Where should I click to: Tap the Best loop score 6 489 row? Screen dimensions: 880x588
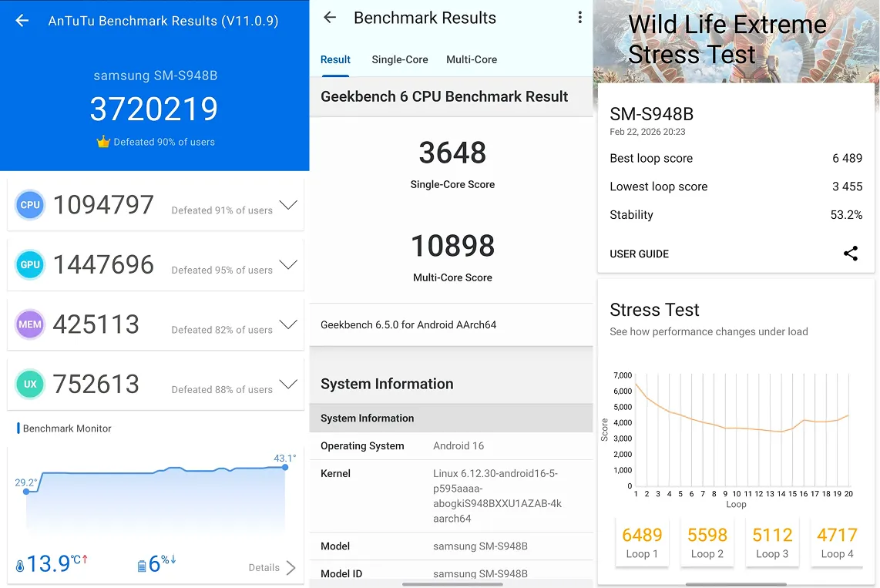point(736,158)
